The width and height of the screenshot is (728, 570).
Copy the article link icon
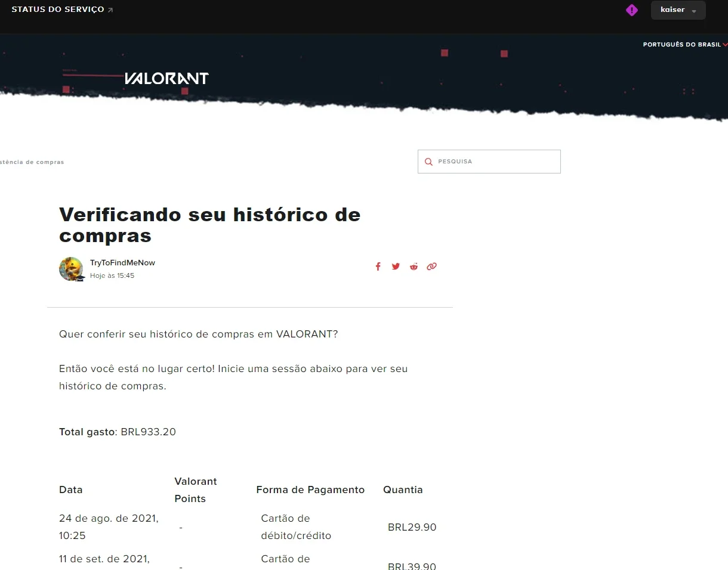point(431,267)
